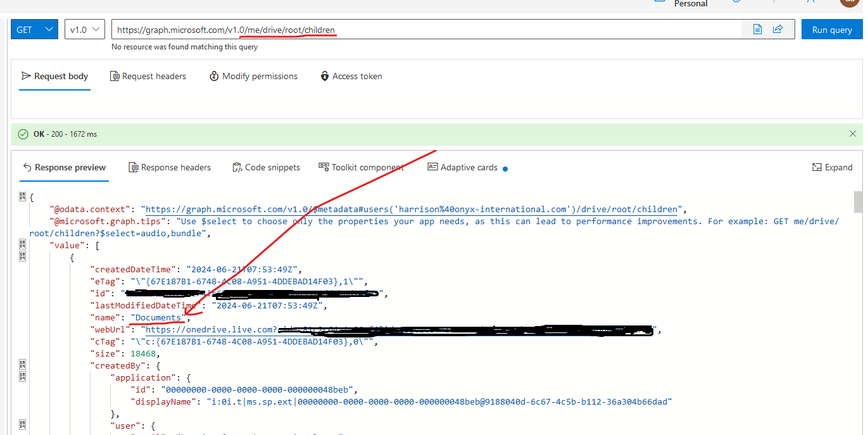Switch to the Request body tab

click(x=55, y=77)
